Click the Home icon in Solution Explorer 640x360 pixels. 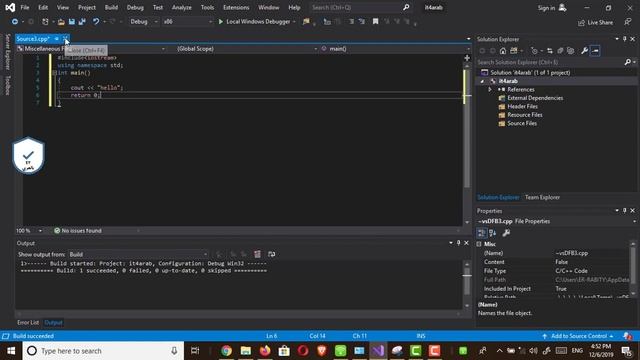click(503, 51)
